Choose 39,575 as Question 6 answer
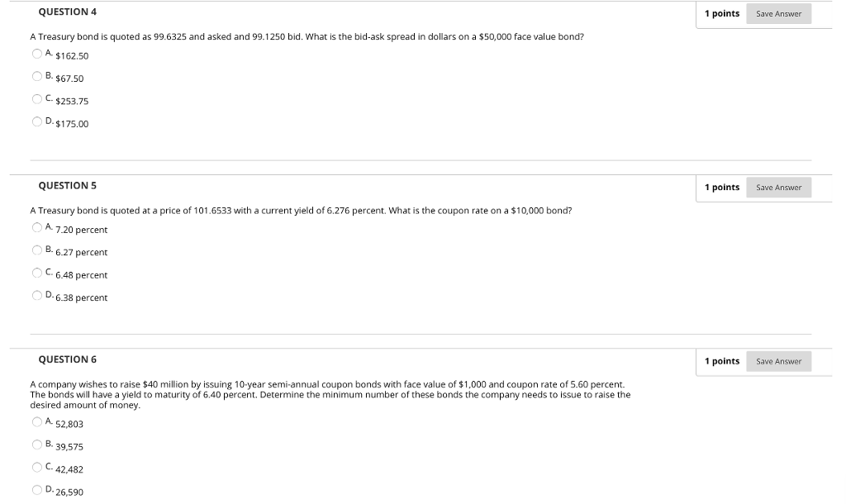 point(36,444)
